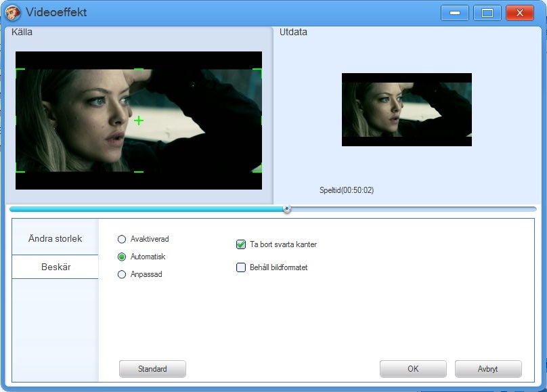
Task: Click Avbryt to cancel
Action: pos(488,369)
